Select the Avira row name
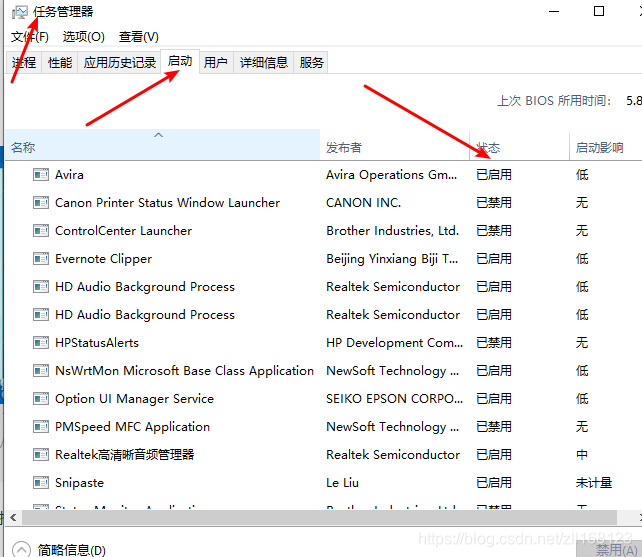Image resolution: width=642 pixels, height=557 pixels. click(69, 175)
